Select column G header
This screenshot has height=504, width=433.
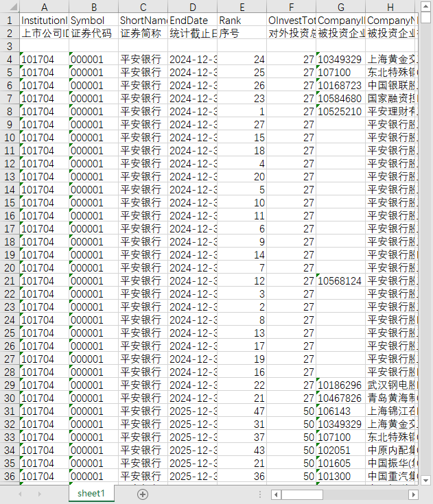pos(340,7)
